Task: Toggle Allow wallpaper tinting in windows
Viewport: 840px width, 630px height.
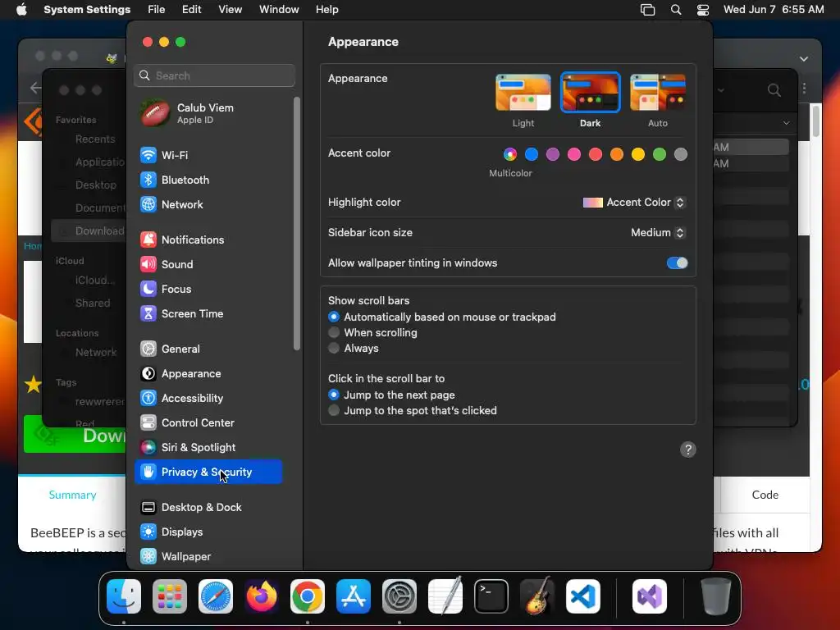Action: tap(677, 263)
